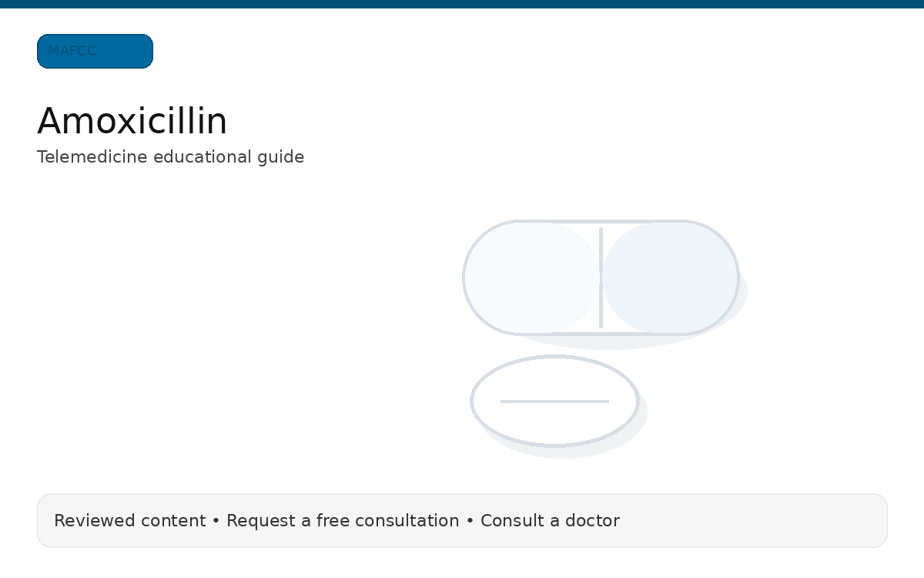The image size is (924, 578).
Task: Select the MAFCC badge
Action: pos(95,51)
